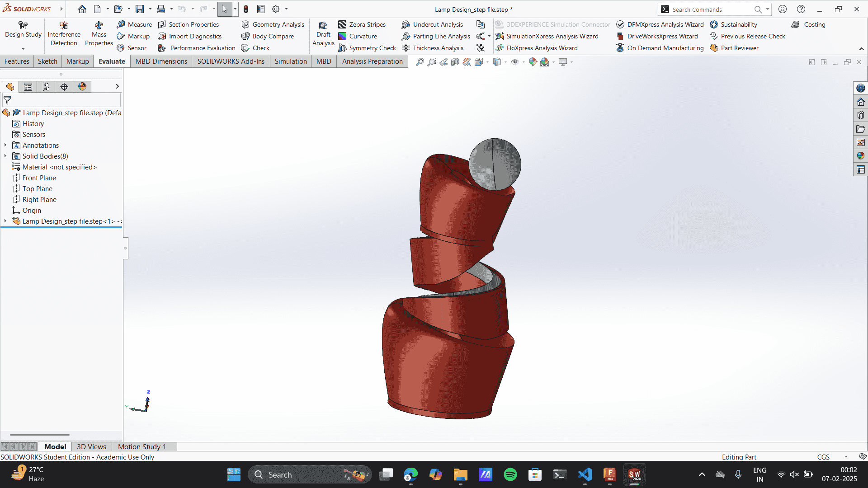
Task: Run the Symmetry Check
Action: (x=367, y=48)
